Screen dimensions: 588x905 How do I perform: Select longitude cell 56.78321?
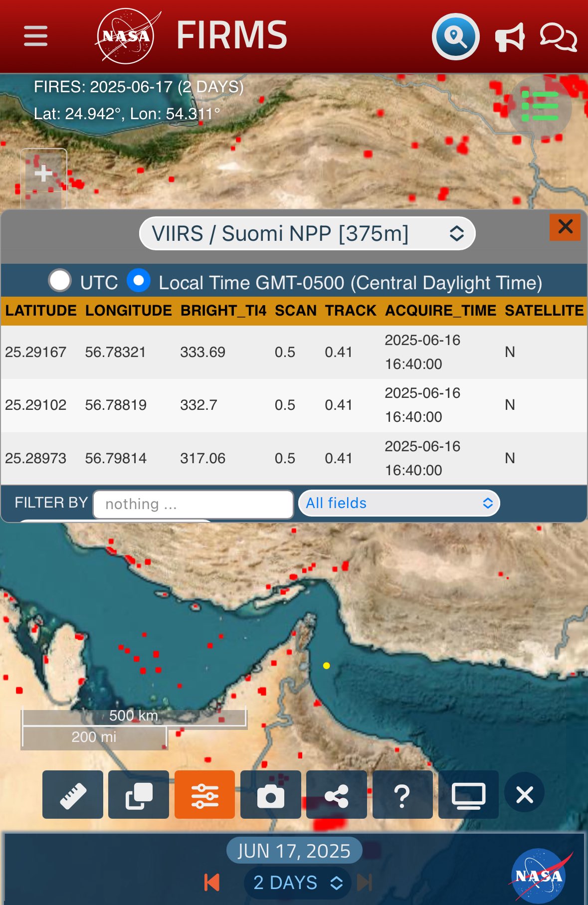click(x=116, y=352)
